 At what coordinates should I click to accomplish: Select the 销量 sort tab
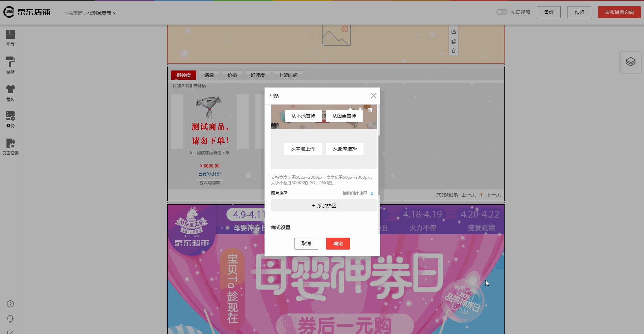tap(209, 75)
